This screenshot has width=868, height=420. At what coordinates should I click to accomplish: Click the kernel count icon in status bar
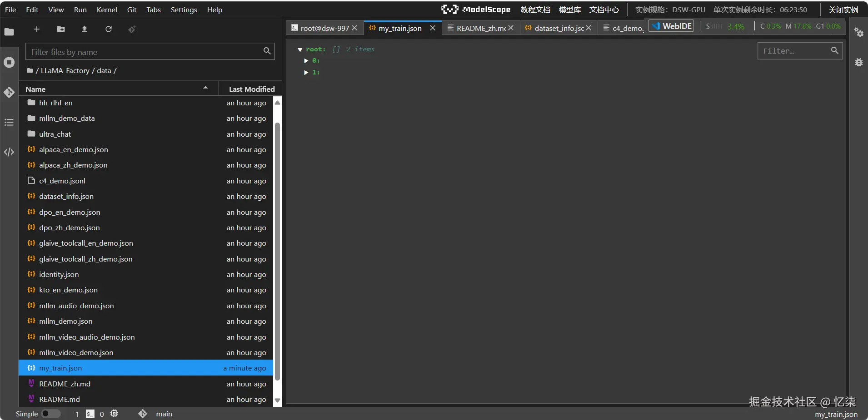tap(115, 414)
